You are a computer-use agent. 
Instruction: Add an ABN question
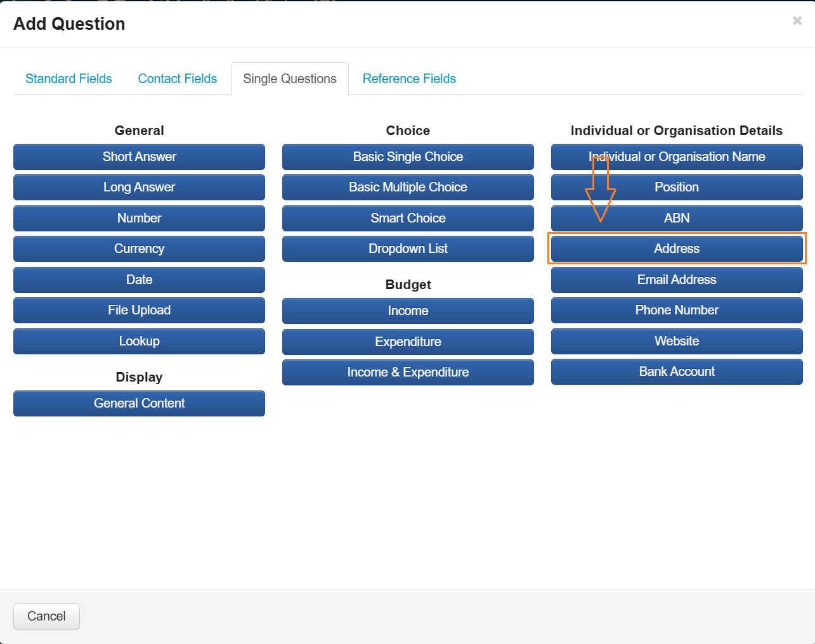point(677,218)
